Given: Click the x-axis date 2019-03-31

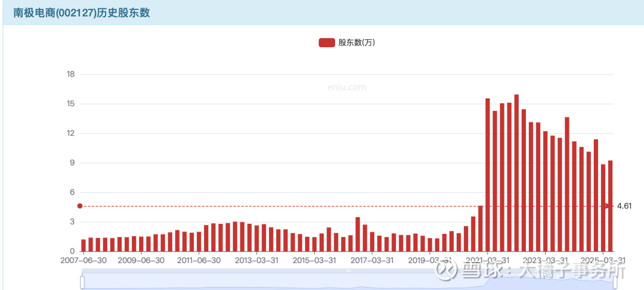Looking at the screenshot, I should tap(430, 260).
